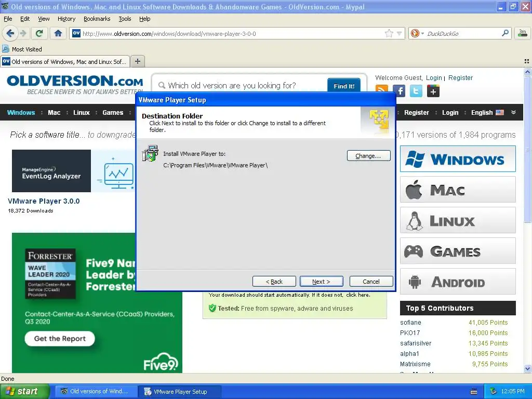Click the Change... button in setup dialog
This screenshot has height=399, width=532.
pos(368,156)
